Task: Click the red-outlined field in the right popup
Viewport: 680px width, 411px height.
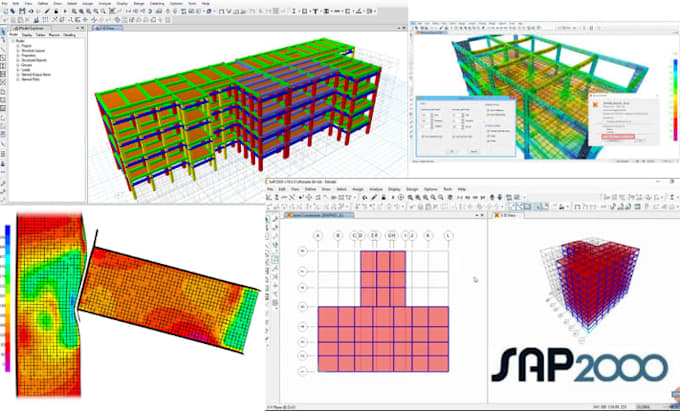Action: [618, 137]
